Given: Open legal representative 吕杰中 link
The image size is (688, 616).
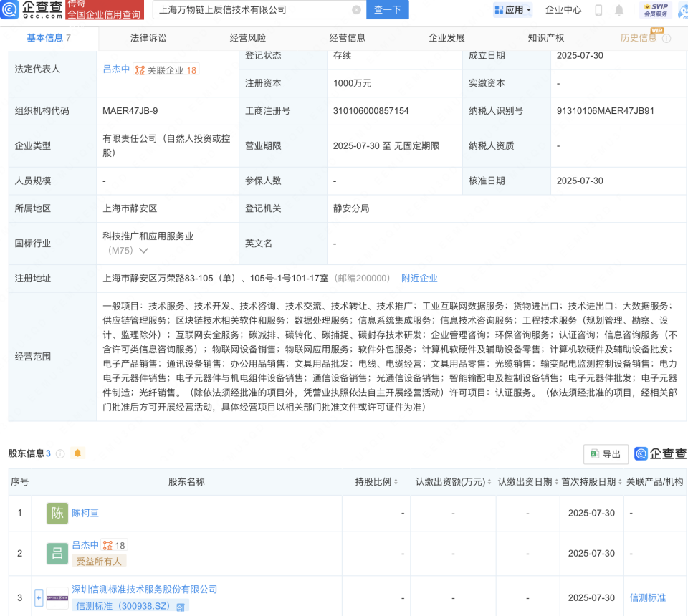Looking at the screenshot, I should (116, 69).
